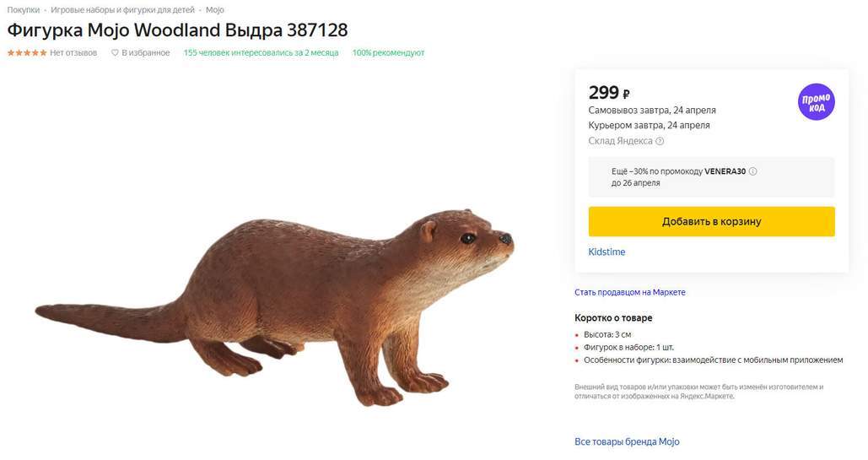Screen dimensions: 868x460
Task: Click the product title Фигурка Mojo Woodland Выдра
Action: [x=177, y=30]
